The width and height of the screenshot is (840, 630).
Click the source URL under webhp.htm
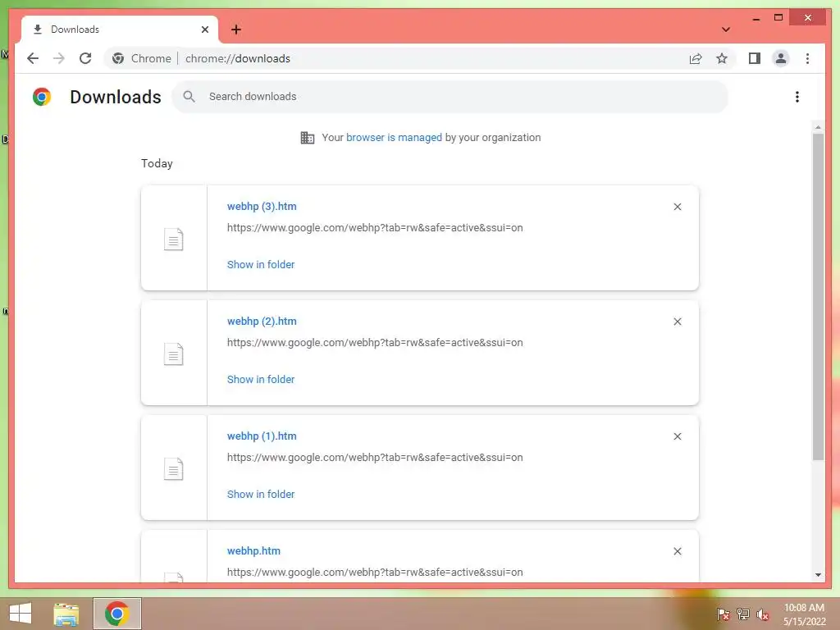pos(375,572)
